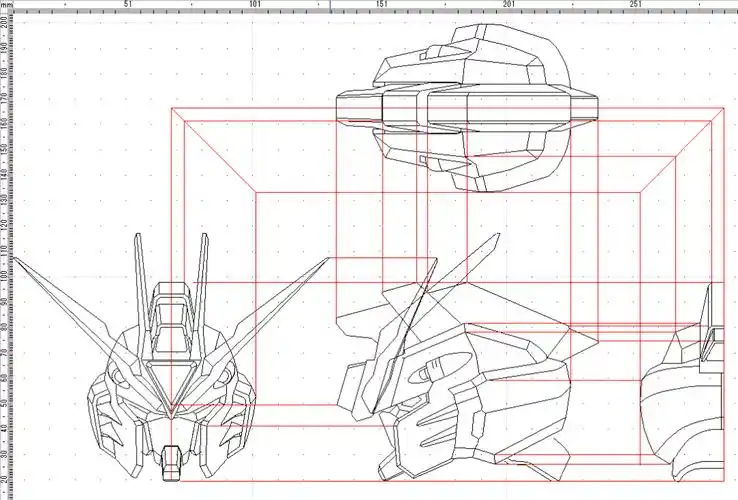Image resolution: width=738 pixels, height=500 pixels.
Task: Select the partial head view at right edge
Action: tap(690, 410)
